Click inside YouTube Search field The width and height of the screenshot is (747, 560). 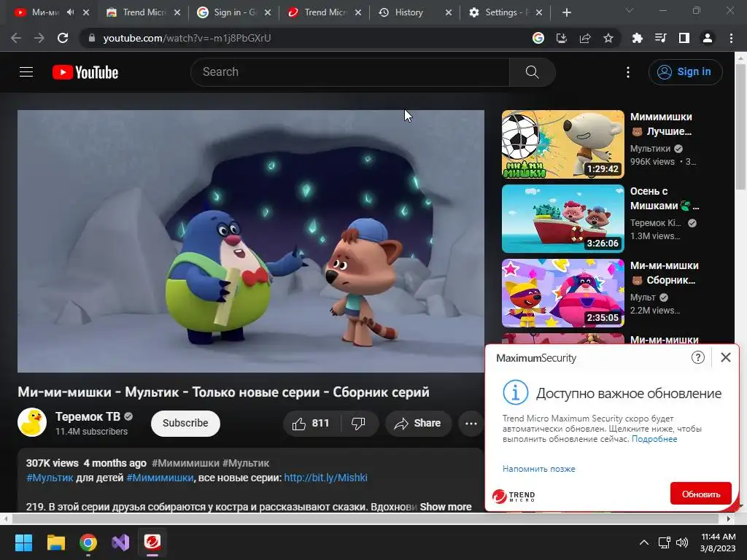pos(350,72)
